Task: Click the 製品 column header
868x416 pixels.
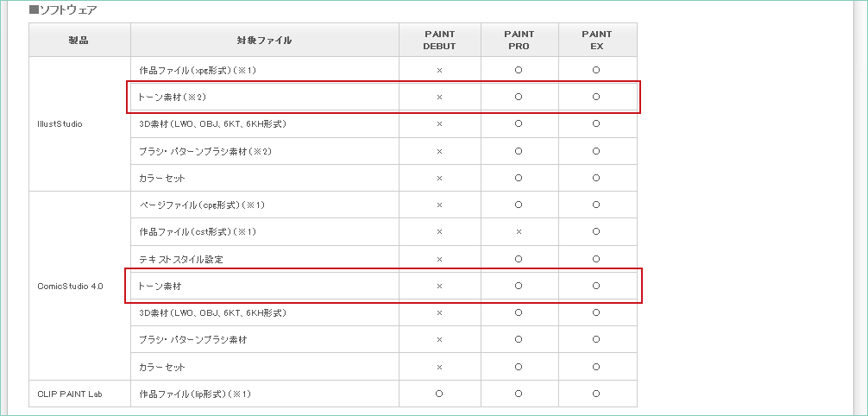Action: [x=79, y=40]
